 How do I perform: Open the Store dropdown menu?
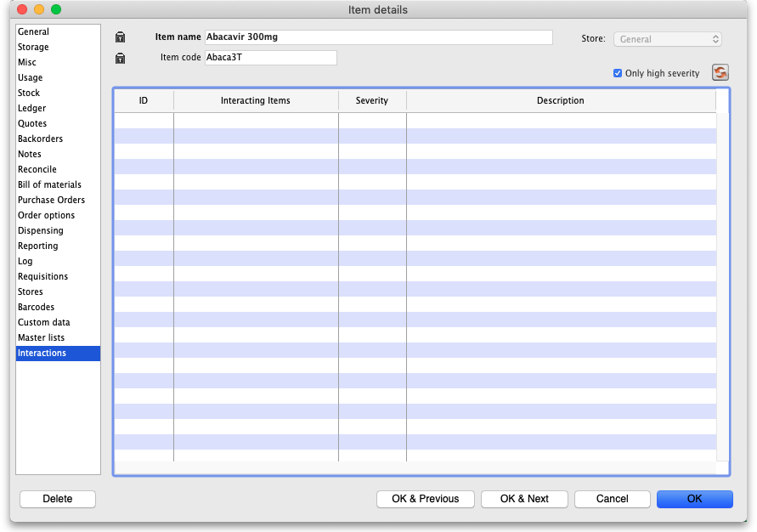coord(668,39)
